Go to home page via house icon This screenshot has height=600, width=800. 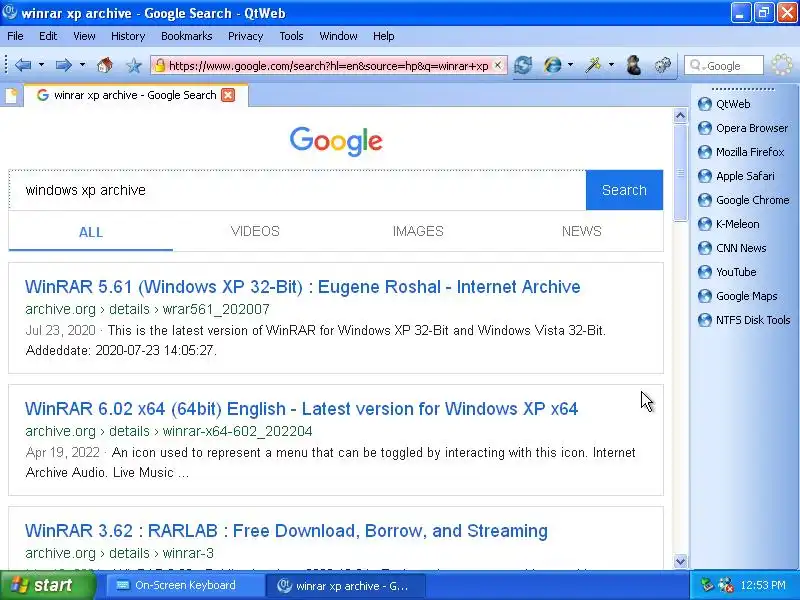(x=105, y=65)
